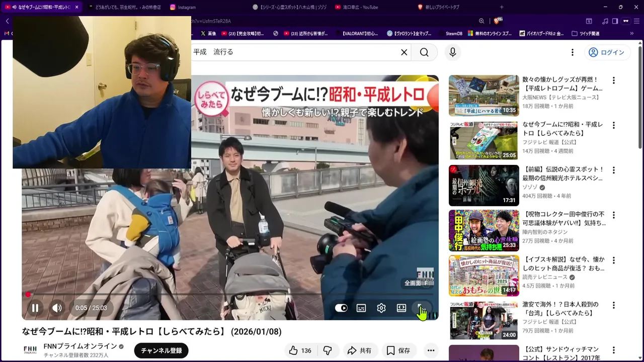The width and height of the screenshot is (644, 362).
Task: Close the current なぜ今ブームに tab
Action: click(76, 7)
